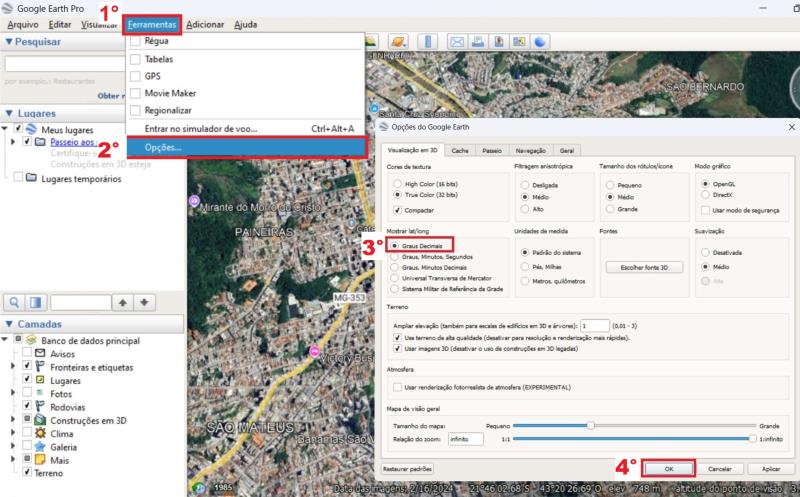Click the planets (Saturn) toolbar icon
The height and width of the screenshot is (497, 800).
coord(398,41)
